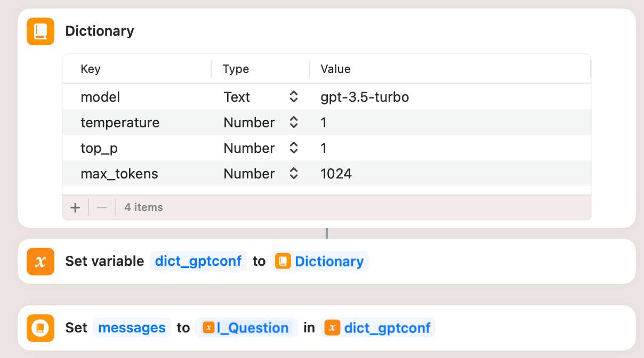Click the 'Set variable' action label

104,262
